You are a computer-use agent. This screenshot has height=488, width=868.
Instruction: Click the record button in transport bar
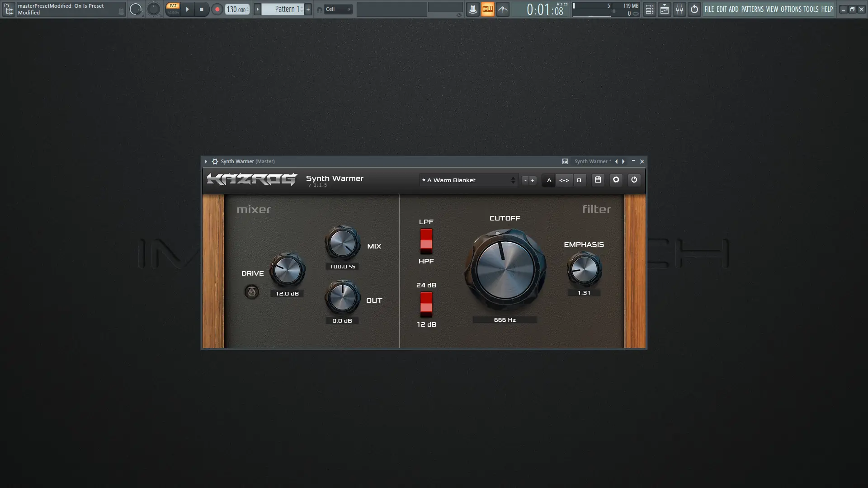217,9
